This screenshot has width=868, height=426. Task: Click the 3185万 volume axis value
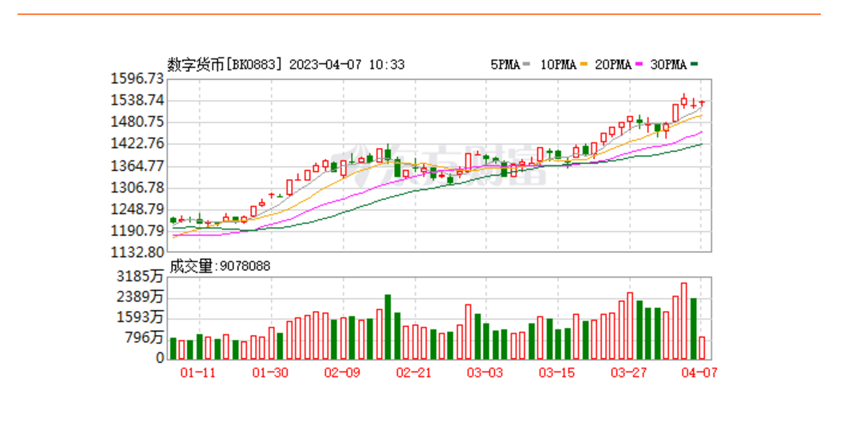[141, 277]
